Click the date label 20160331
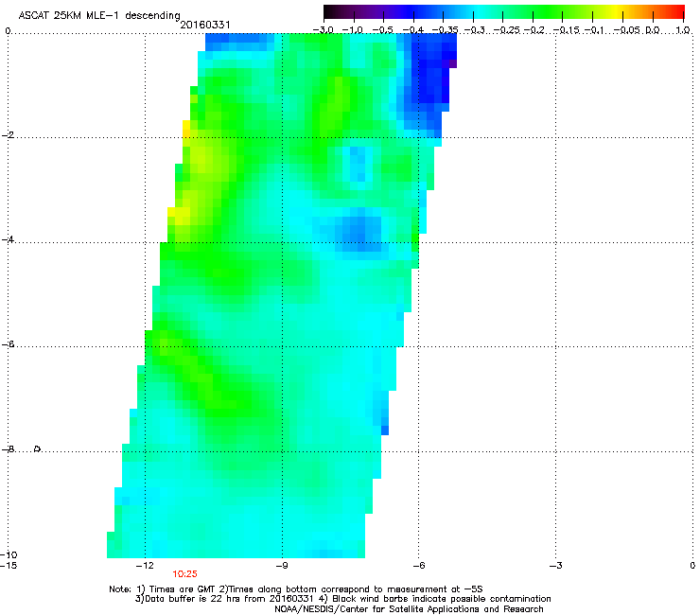Screen dimensions: 700x615 tap(205, 25)
